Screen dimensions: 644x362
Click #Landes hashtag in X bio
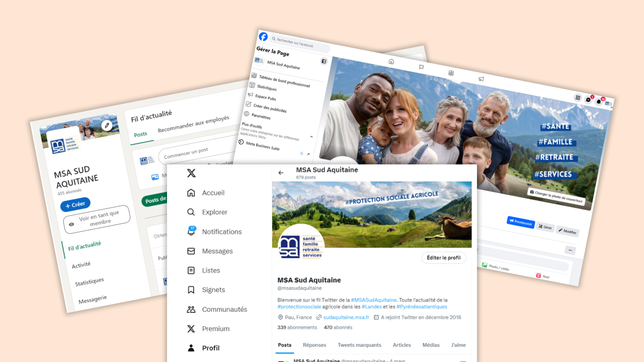click(x=373, y=307)
